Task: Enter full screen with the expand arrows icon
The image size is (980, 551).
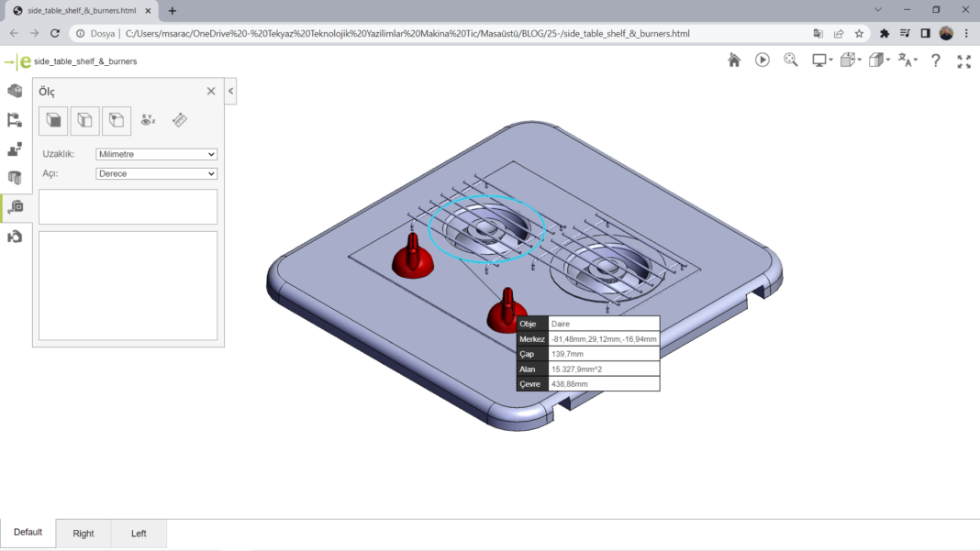Action: tap(963, 61)
